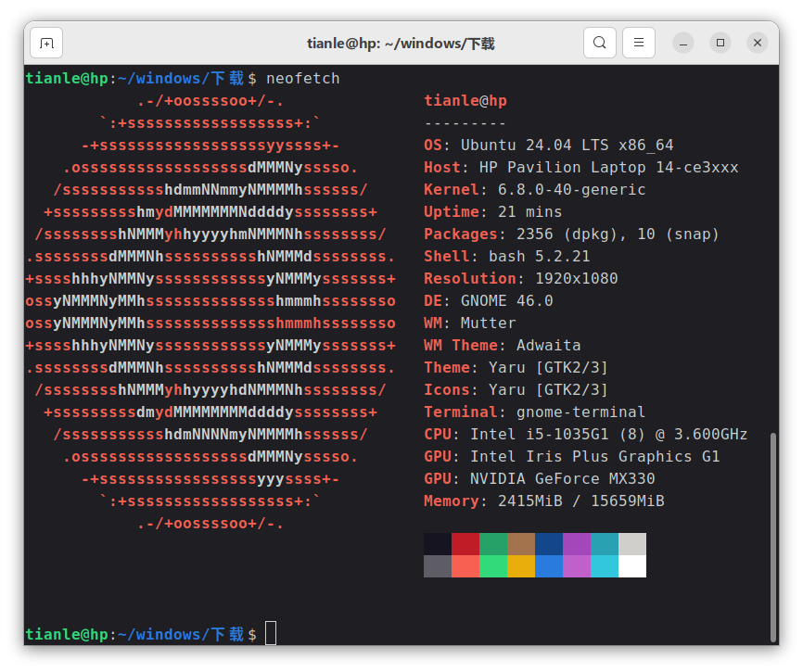Open the terminal search

pyautogui.click(x=600, y=43)
